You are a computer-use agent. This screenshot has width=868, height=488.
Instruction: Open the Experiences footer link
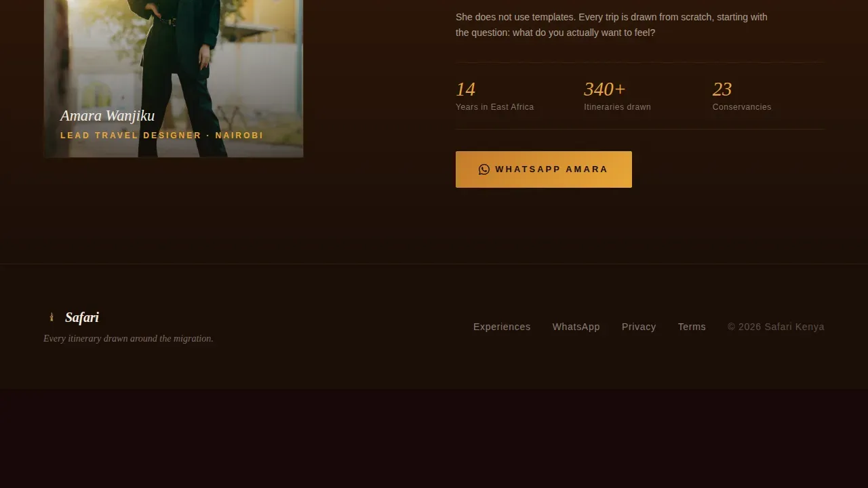[x=502, y=327]
